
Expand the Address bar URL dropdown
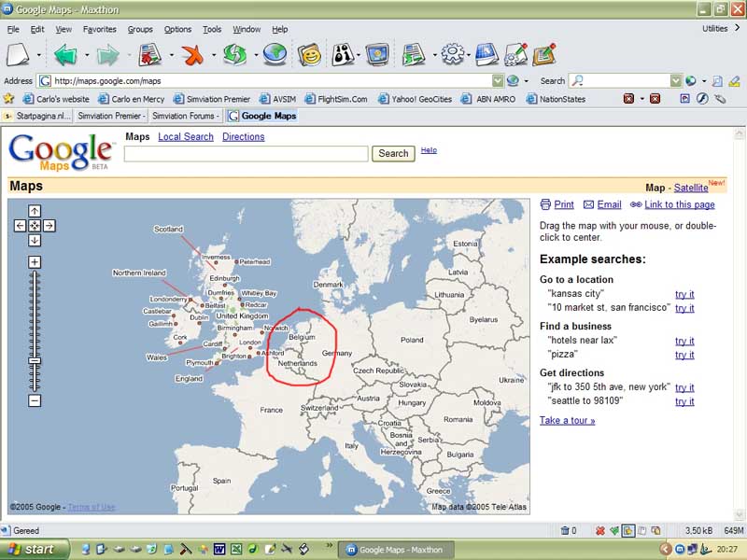(498, 81)
